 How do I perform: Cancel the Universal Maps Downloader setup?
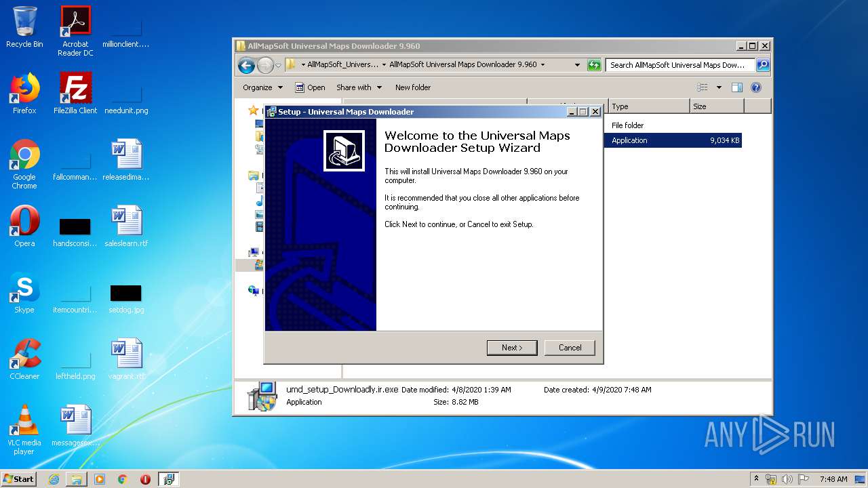click(x=570, y=348)
